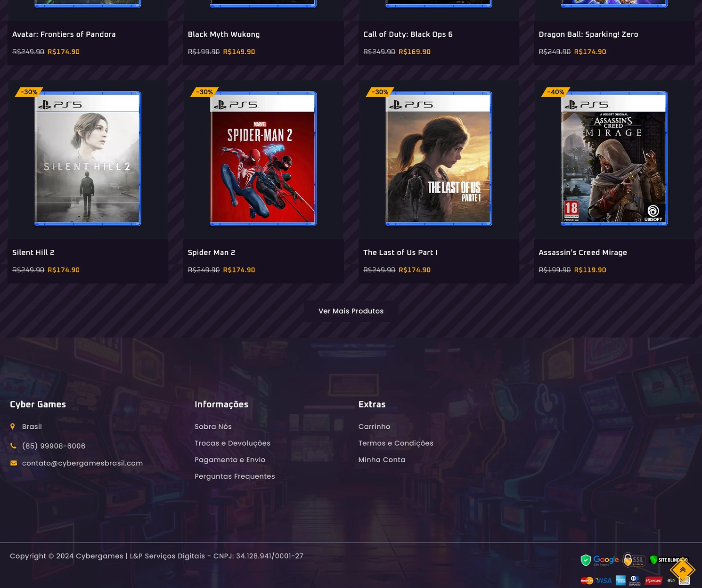Open Trocas e Devoluções footer link
Viewport: 702px width, 588px height.
[x=233, y=443]
